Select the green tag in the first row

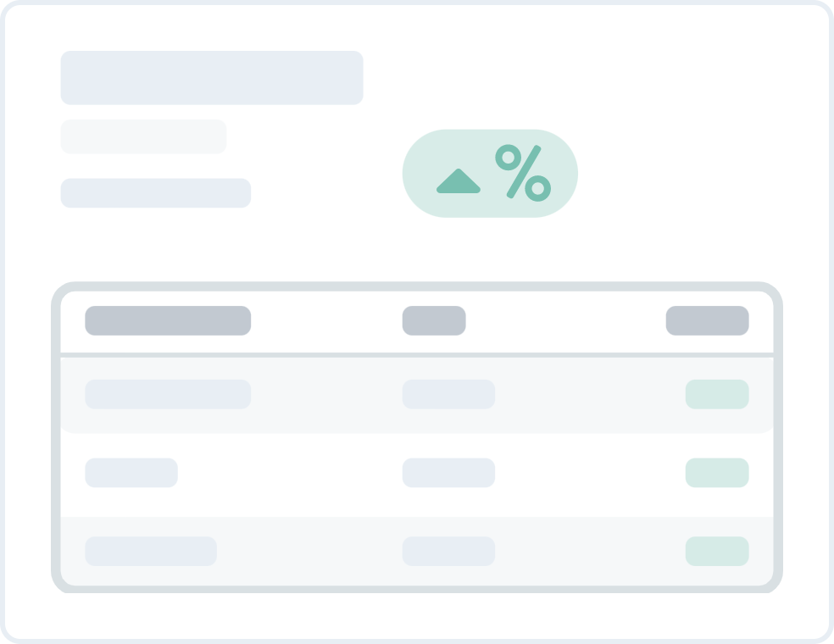(x=717, y=394)
